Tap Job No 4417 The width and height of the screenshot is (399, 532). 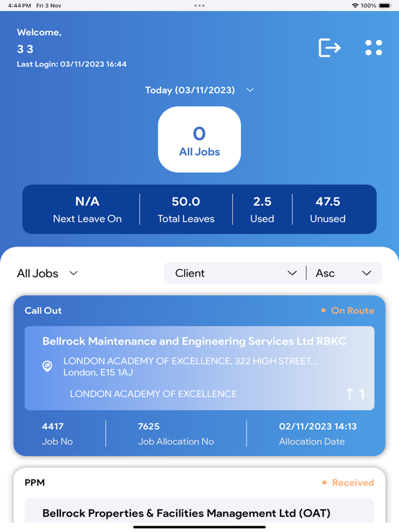pyautogui.click(x=57, y=434)
